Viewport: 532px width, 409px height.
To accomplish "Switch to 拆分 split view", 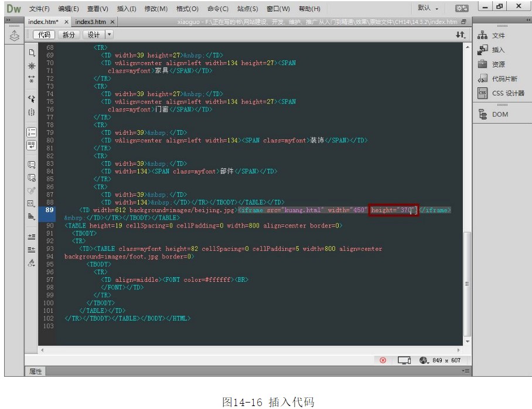I will (x=69, y=35).
